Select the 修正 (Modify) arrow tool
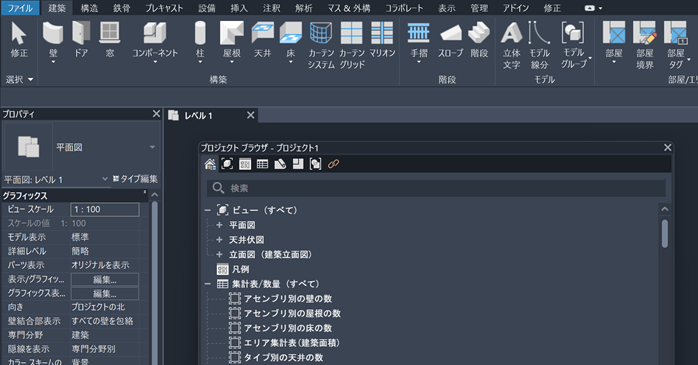 19,39
